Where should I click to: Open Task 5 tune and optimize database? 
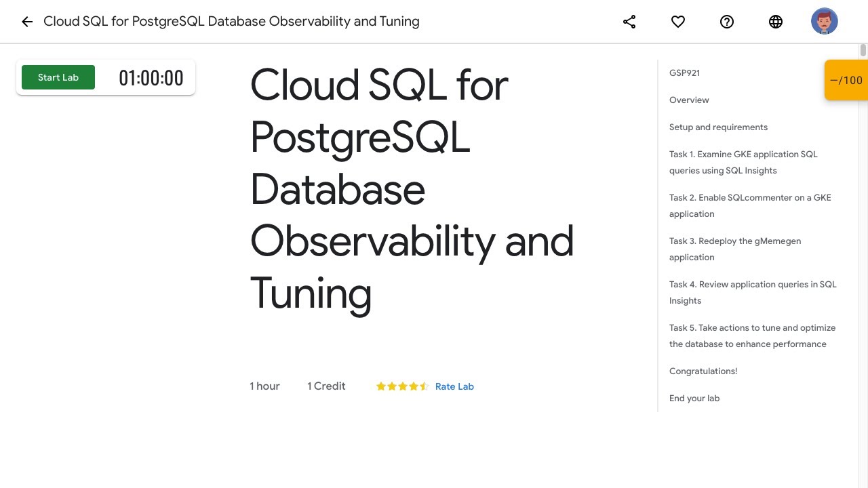click(x=752, y=335)
